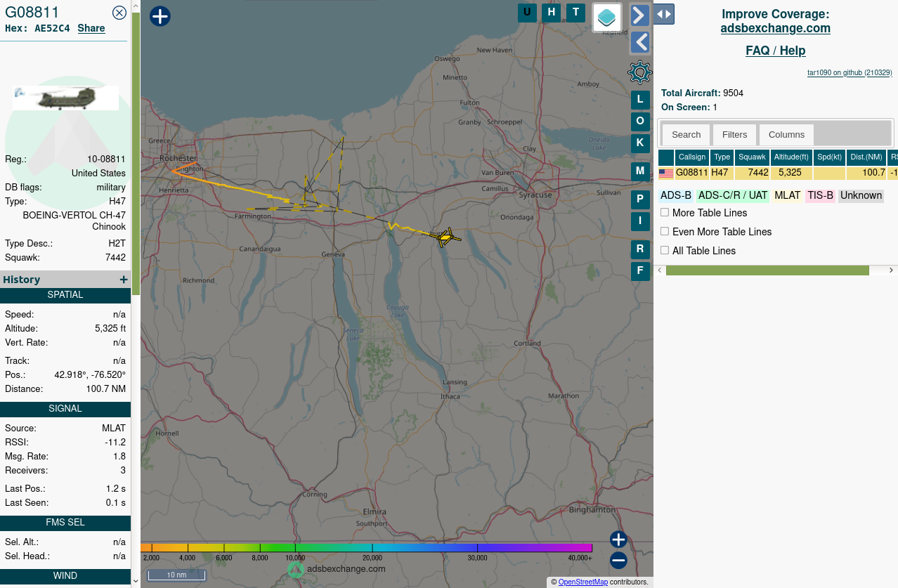The width and height of the screenshot is (898, 588).
Task: Sort table by Spd(kt) column
Action: (x=829, y=157)
